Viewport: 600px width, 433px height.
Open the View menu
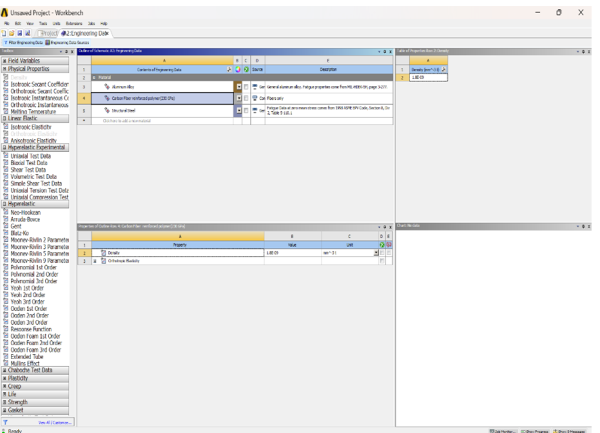(30, 23)
